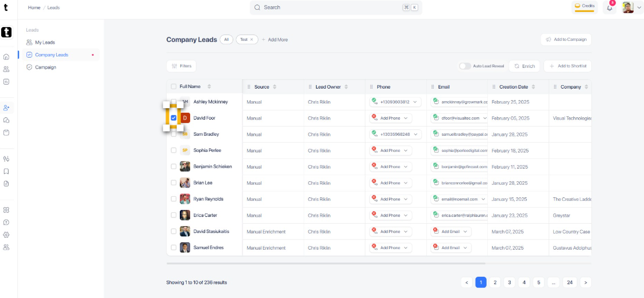Open the settings gear icon in left rail
The width and height of the screenshot is (644, 298).
(6, 235)
